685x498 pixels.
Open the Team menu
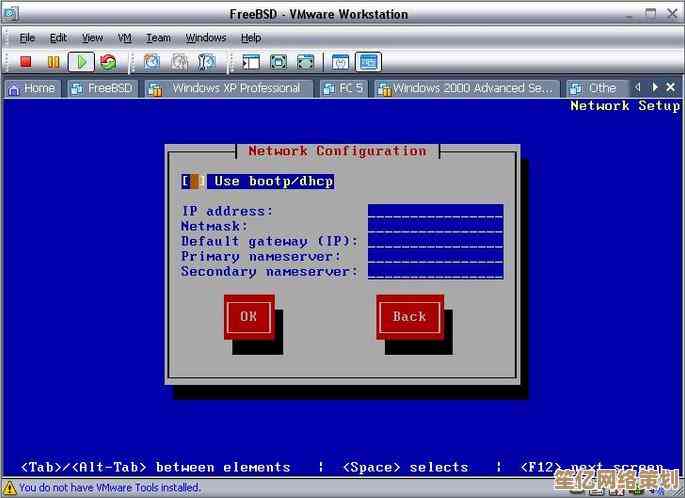(158, 38)
